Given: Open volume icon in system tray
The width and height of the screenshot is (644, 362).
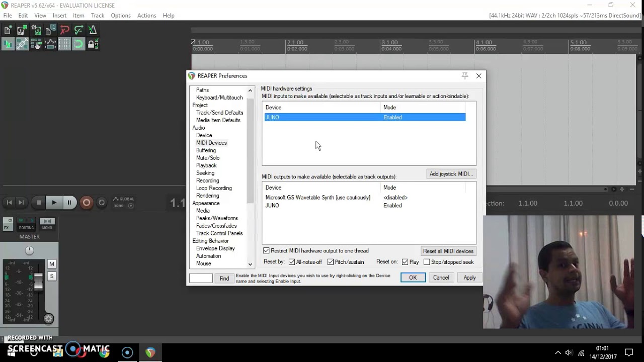Looking at the screenshot, I should point(569,352).
